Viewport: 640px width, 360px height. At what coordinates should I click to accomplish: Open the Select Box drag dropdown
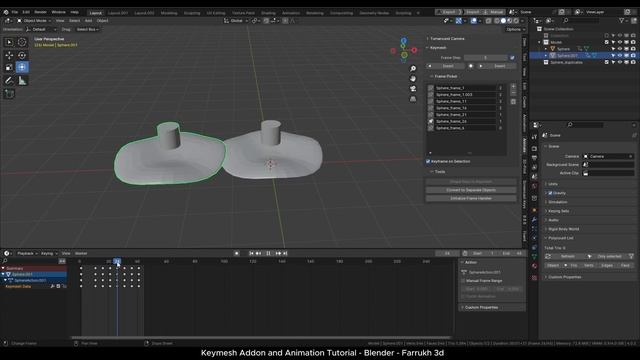coord(87,29)
